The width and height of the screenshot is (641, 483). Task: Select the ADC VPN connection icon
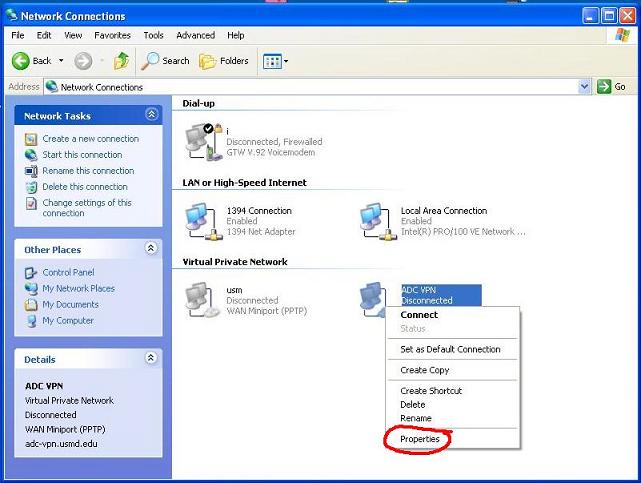(373, 299)
